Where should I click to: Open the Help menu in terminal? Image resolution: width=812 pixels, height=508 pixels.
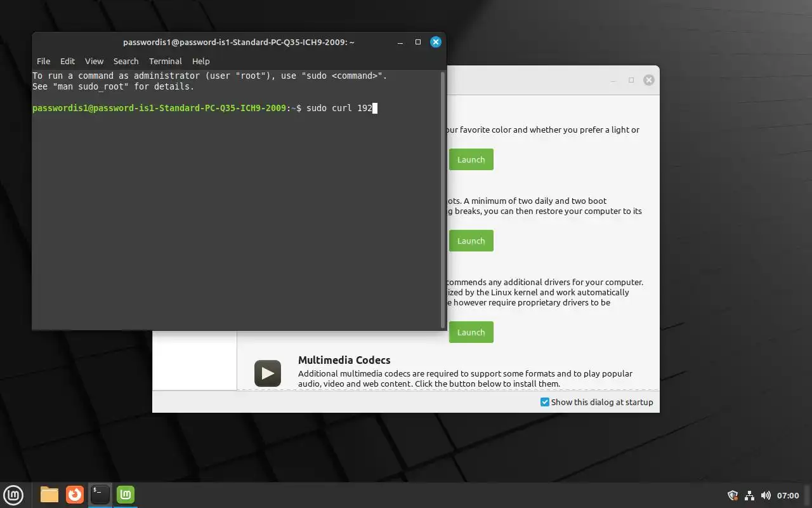coord(200,61)
